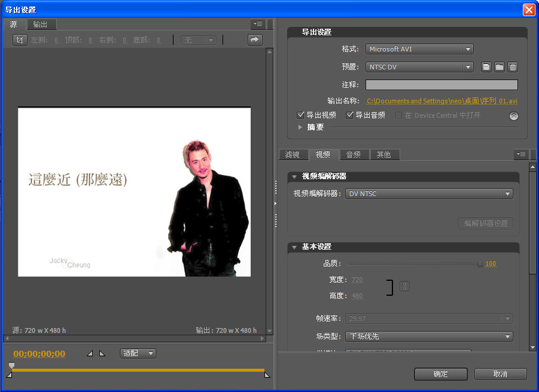Click the 右侧 crop value
This screenshot has width=539, height=392.
[125, 41]
